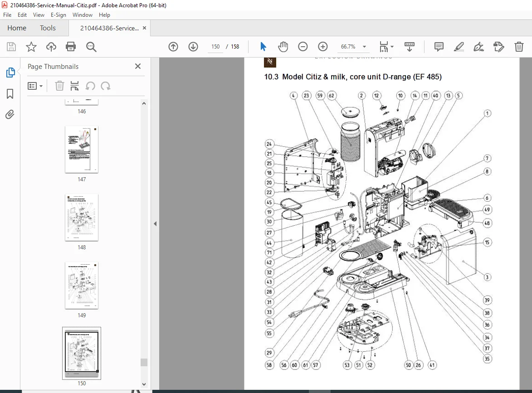Open the thumbnails options dropdown

(35, 86)
